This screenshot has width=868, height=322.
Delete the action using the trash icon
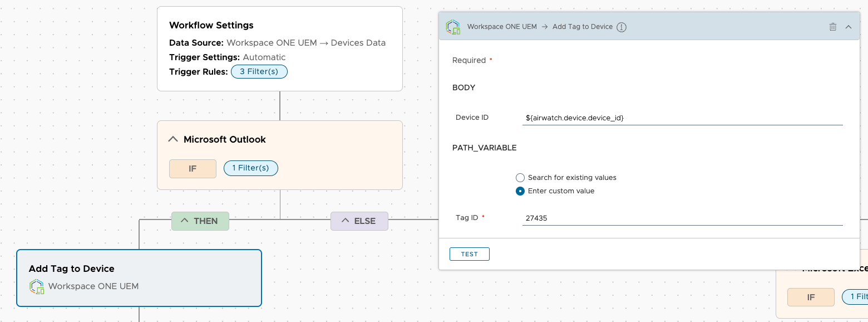pos(832,27)
